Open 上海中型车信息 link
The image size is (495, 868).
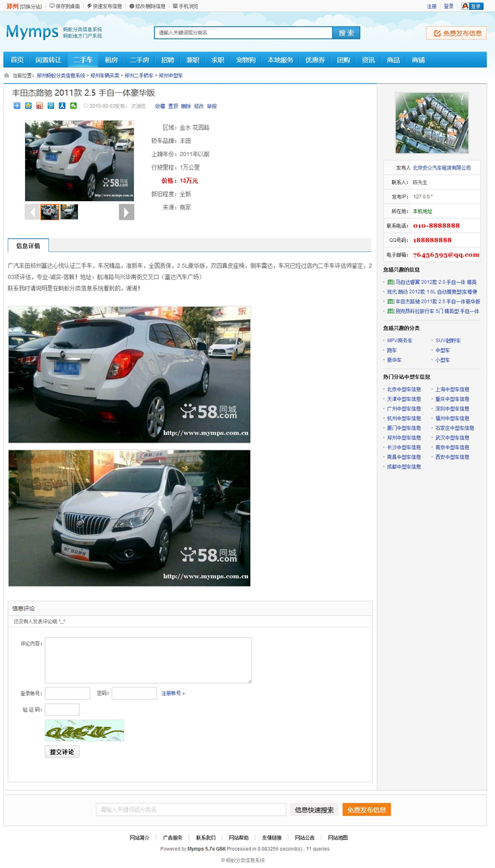(452, 389)
